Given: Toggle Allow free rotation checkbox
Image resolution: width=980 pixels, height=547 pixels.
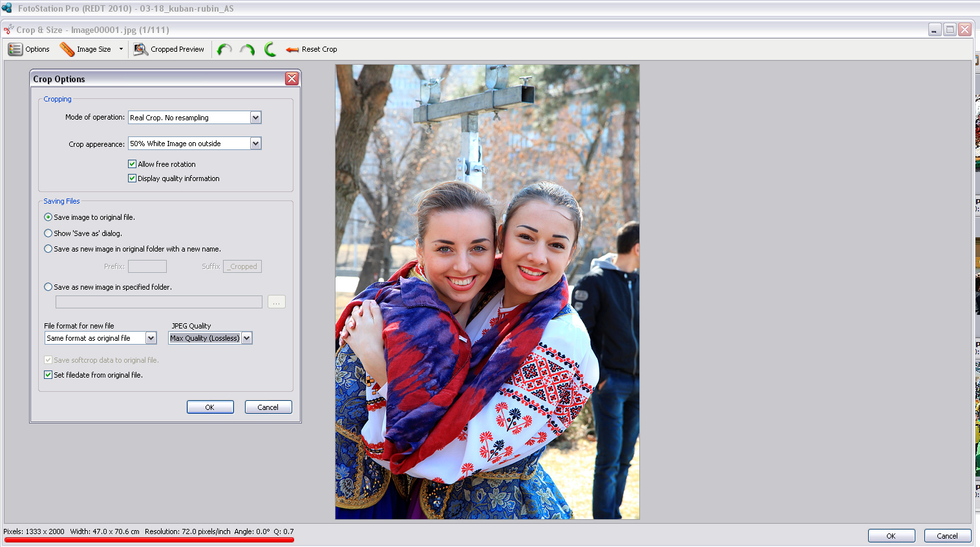Looking at the screenshot, I should [132, 164].
